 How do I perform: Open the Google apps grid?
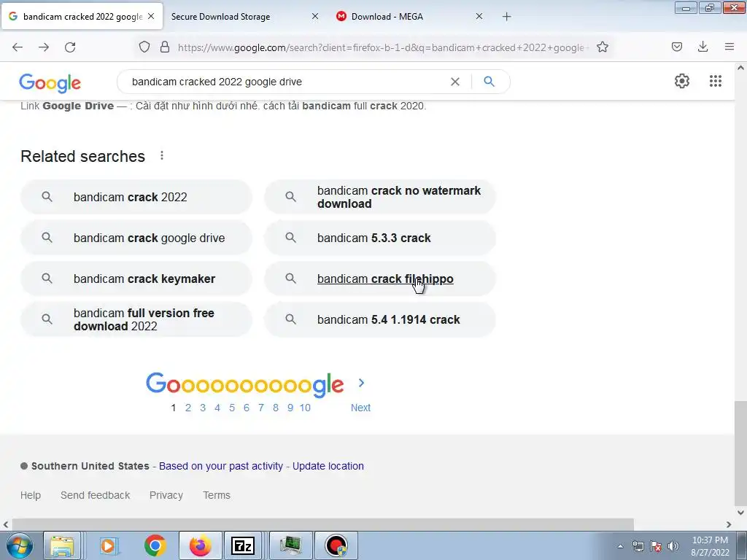click(716, 81)
